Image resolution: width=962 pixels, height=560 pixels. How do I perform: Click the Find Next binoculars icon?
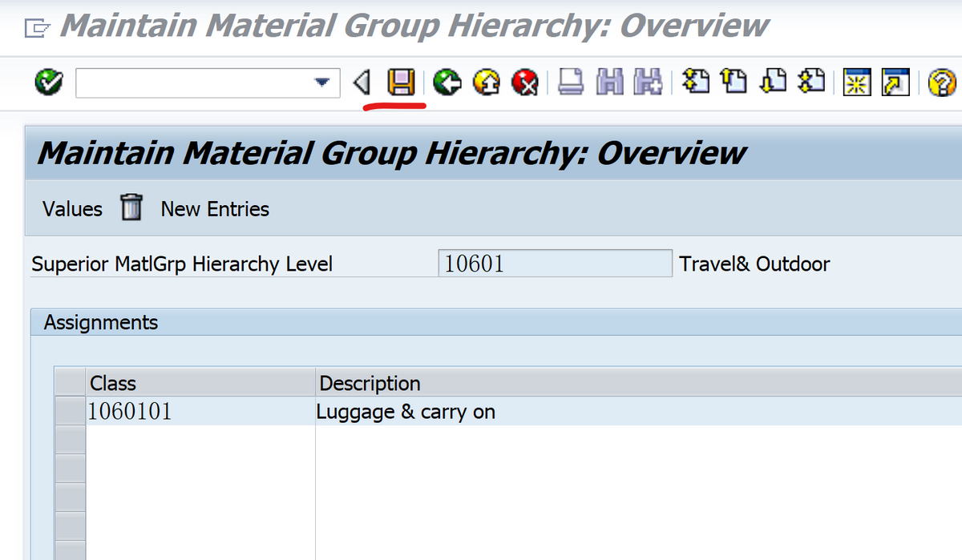[646, 82]
